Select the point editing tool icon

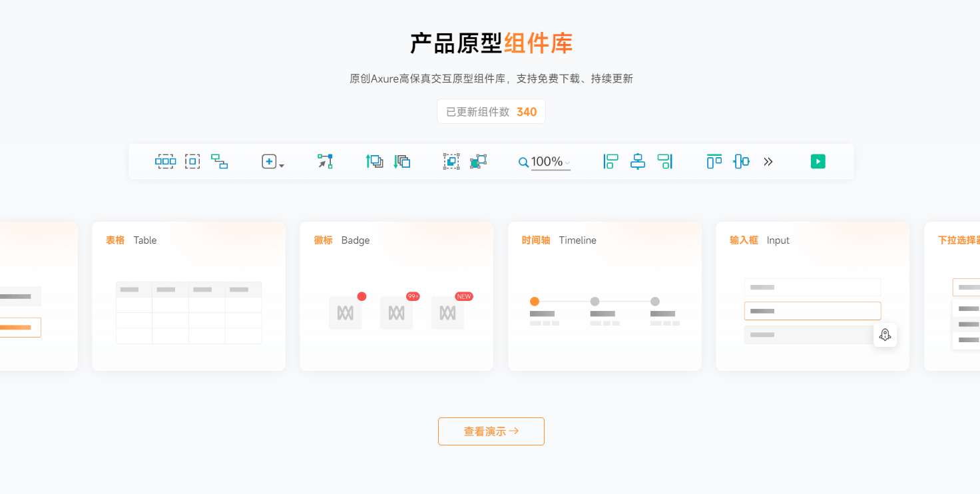(325, 161)
